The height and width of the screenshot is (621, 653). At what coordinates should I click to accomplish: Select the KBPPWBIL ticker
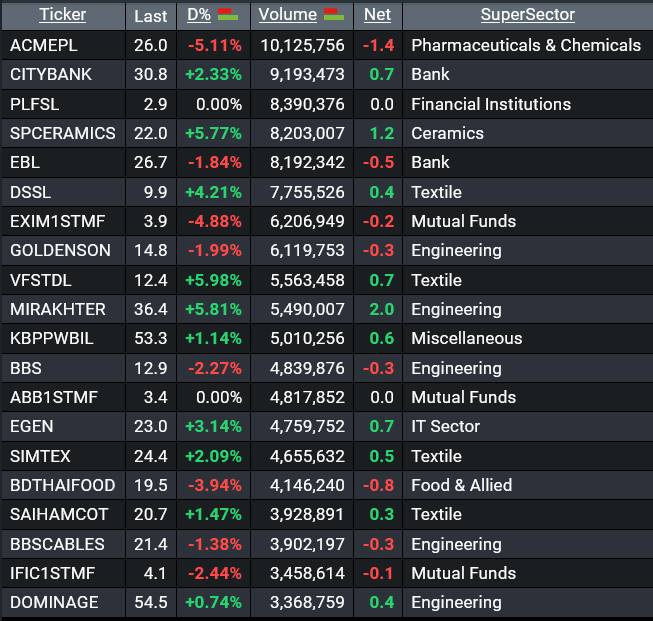coord(52,338)
